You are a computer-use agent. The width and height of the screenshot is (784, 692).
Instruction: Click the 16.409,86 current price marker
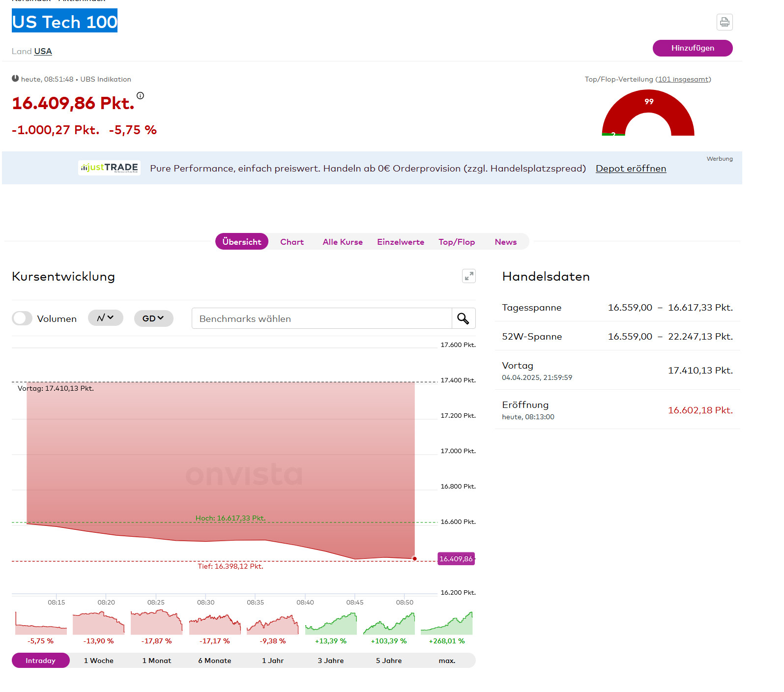pyautogui.click(x=456, y=559)
